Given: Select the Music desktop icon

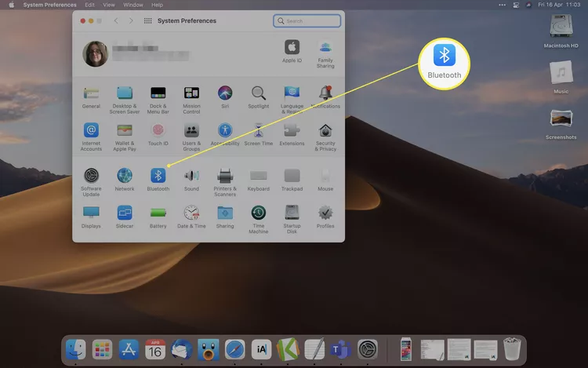Looking at the screenshot, I should pos(561,78).
